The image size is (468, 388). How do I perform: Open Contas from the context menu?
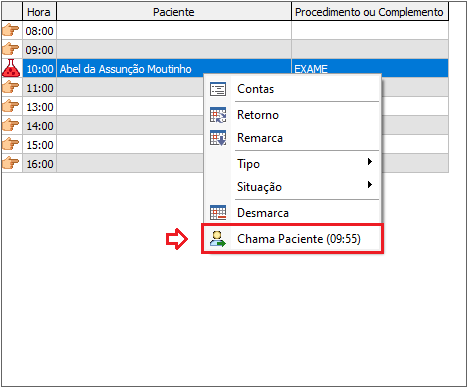click(292, 89)
